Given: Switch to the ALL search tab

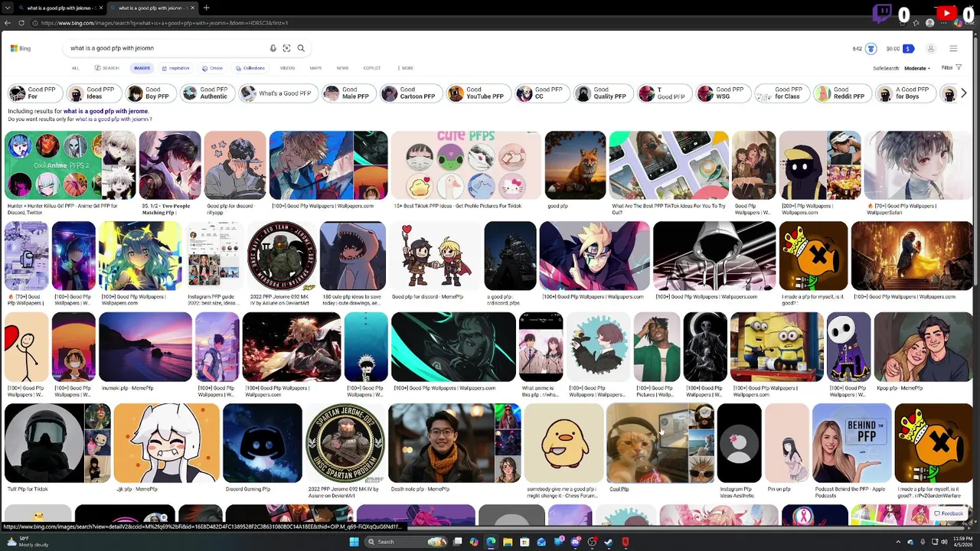Looking at the screenshot, I should (x=75, y=68).
